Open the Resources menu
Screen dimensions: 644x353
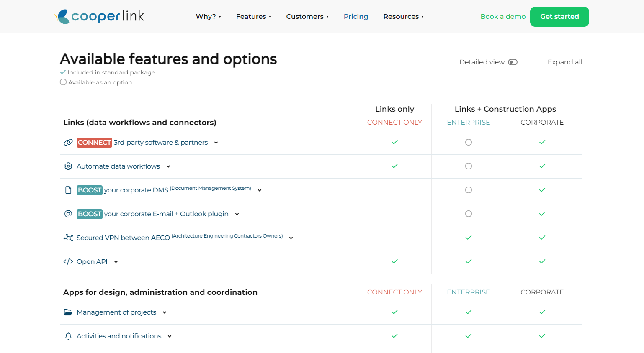pyautogui.click(x=404, y=17)
